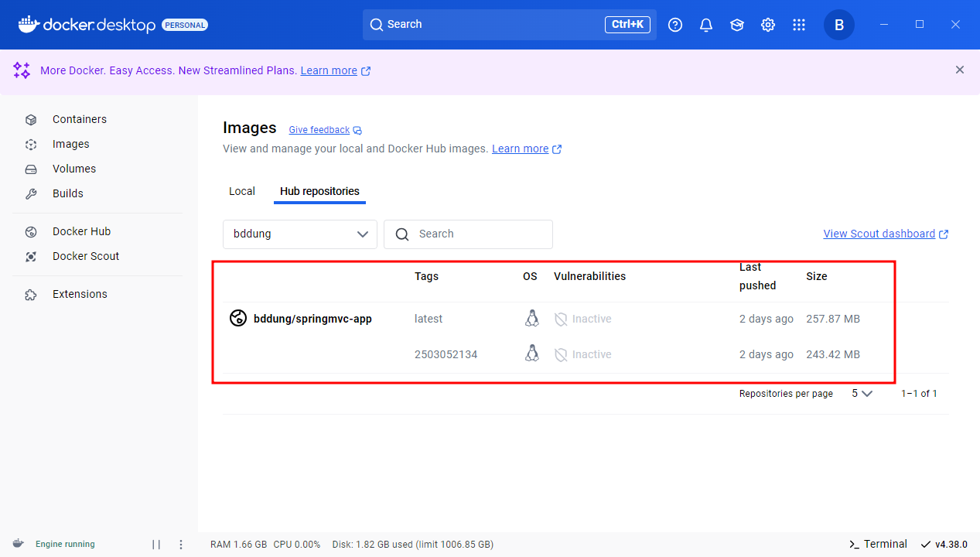Expand the bddung namespace dropdown

pyautogui.click(x=300, y=234)
